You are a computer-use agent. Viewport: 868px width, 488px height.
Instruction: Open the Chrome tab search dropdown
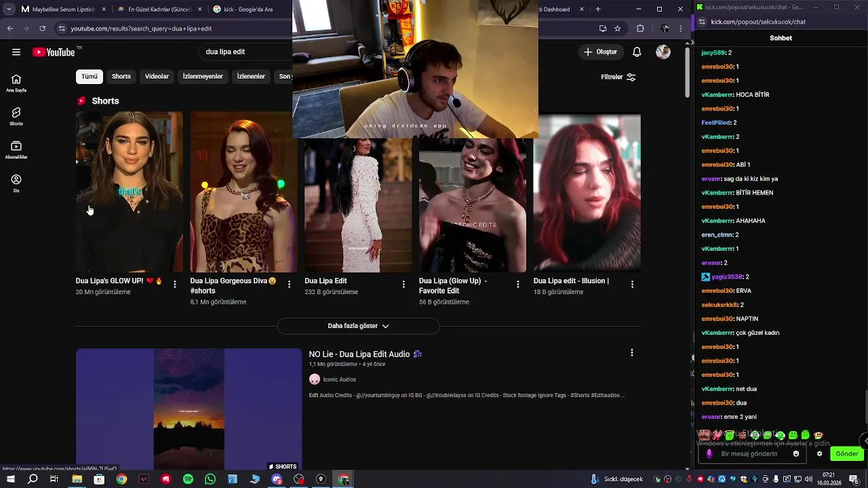9,9
